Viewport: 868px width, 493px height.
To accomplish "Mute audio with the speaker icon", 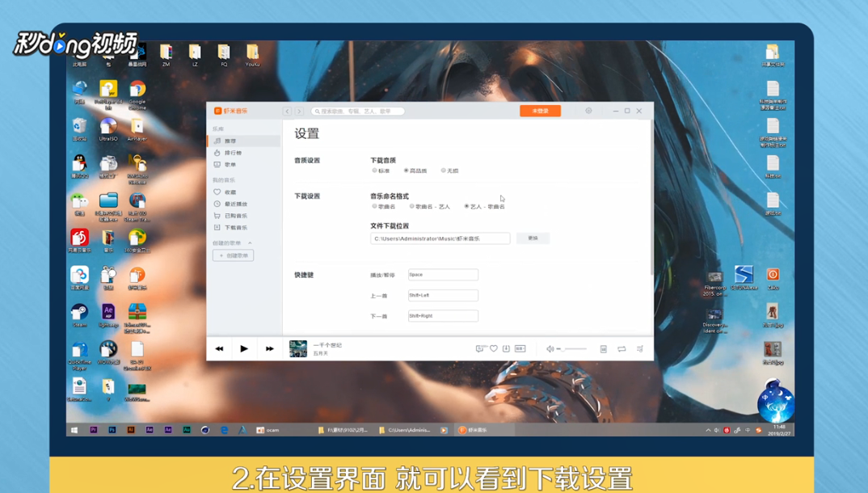I will pos(550,348).
